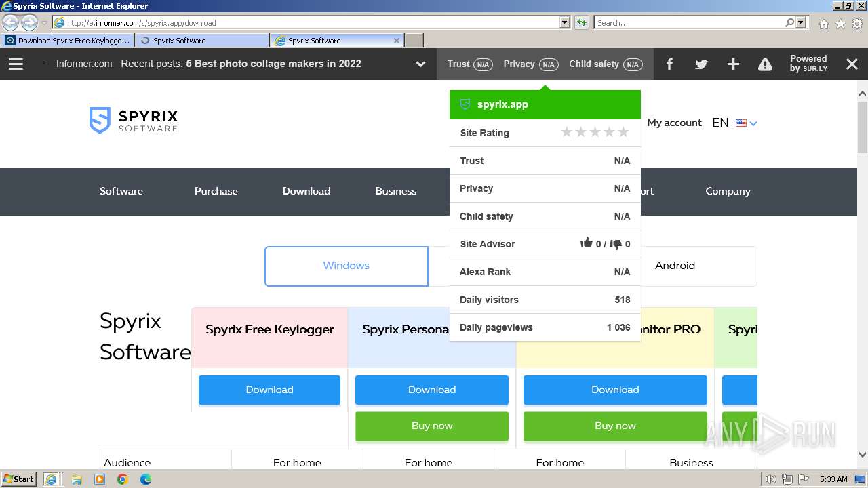Click the volume tray icon
868x488 pixels.
(x=771, y=479)
